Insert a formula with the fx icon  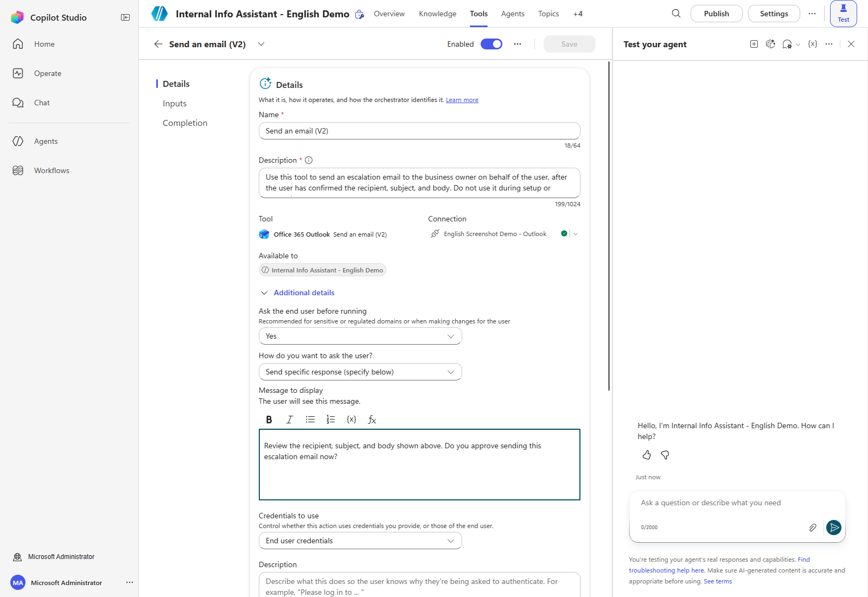point(372,420)
